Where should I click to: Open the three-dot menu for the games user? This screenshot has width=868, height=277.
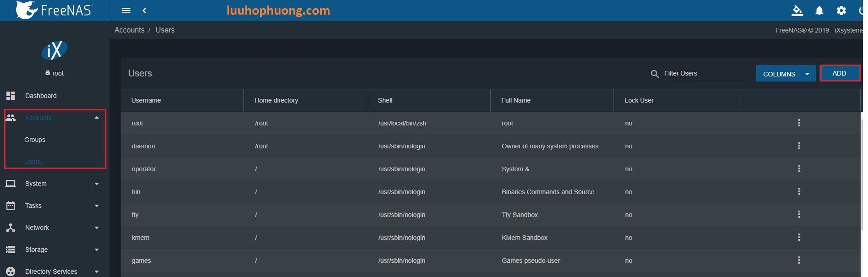pos(799,261)
